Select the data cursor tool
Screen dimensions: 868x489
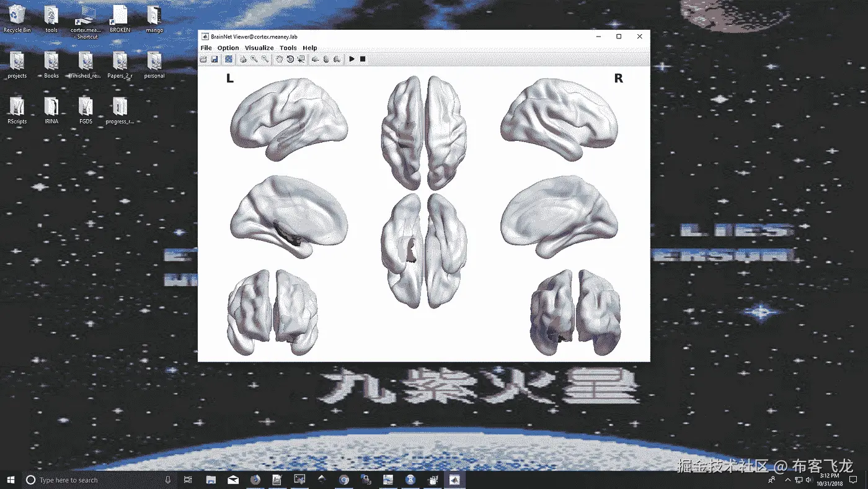coord(301,59)
